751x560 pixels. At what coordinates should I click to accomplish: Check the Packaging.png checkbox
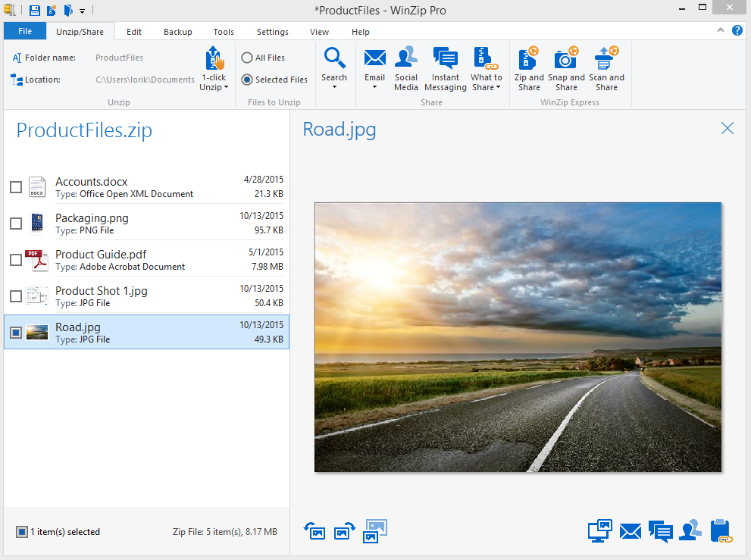pyautogui.click(x=16, y=224)
